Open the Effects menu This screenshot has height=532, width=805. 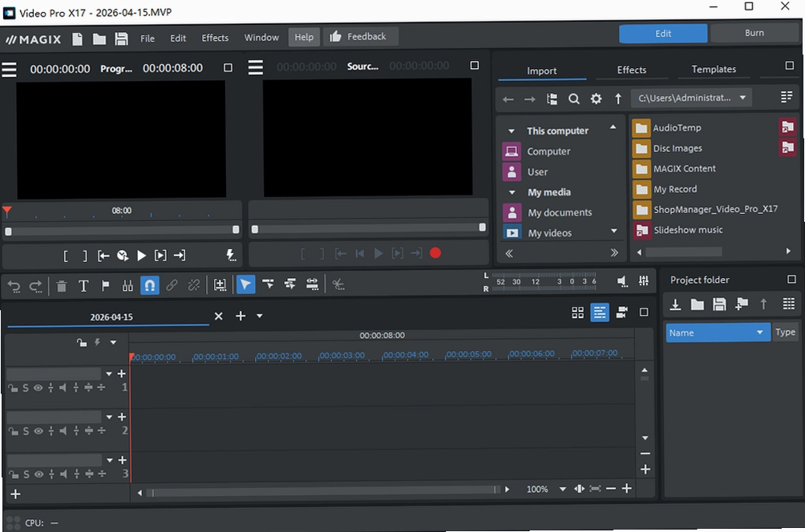[x=215, y=38]
